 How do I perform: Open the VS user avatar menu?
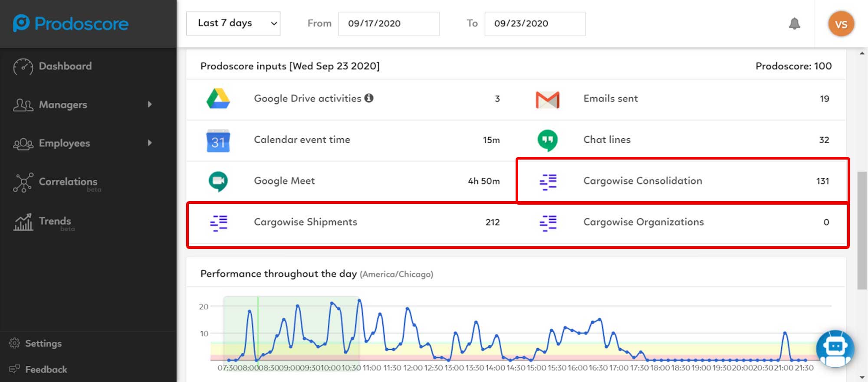(841, 24)
